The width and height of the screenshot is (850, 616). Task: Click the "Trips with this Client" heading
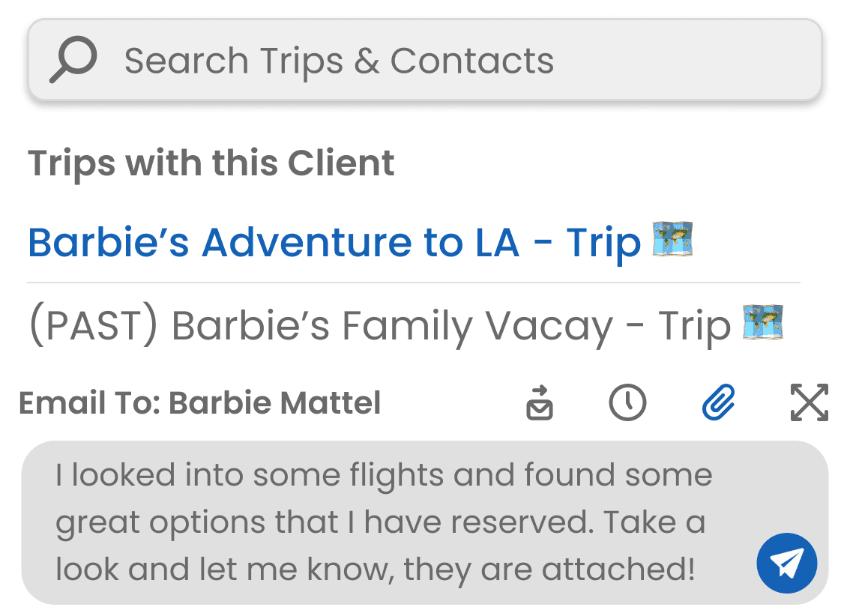(211, 163)
